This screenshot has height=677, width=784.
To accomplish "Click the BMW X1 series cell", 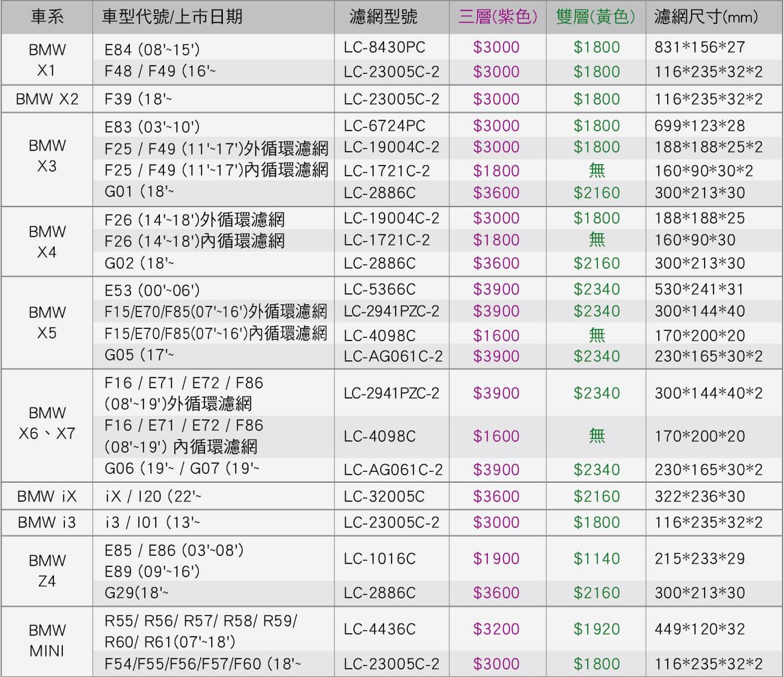I will tap(47, 60).
